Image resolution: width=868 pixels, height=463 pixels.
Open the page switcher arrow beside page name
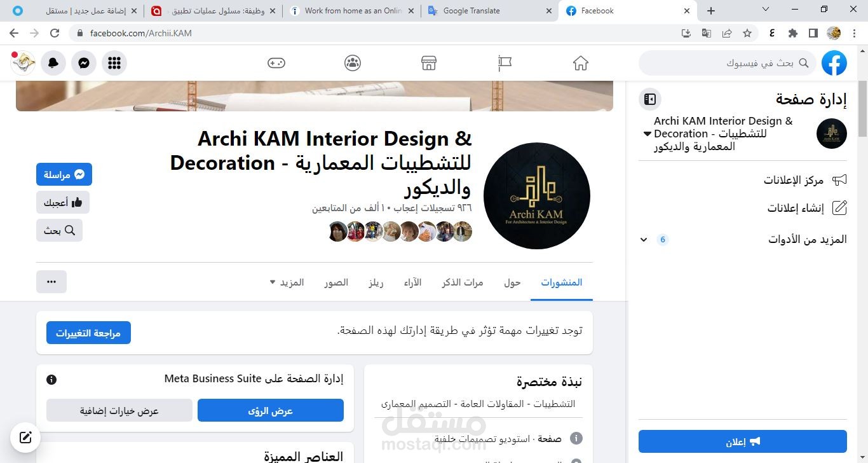[647, 134]
